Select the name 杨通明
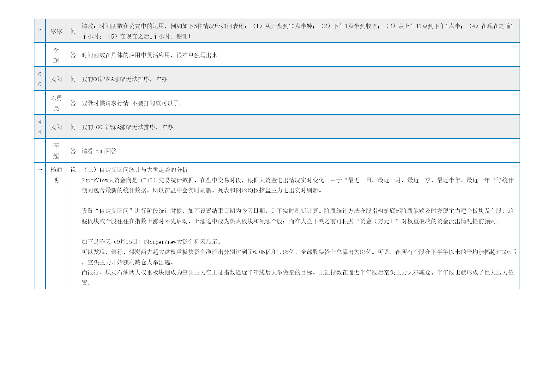This screenshot has height=392, width=554. 56,175
